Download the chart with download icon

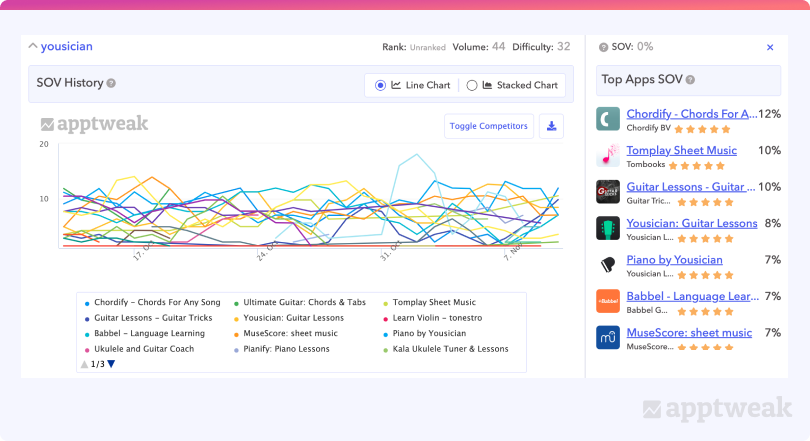[x=551, y=126]
